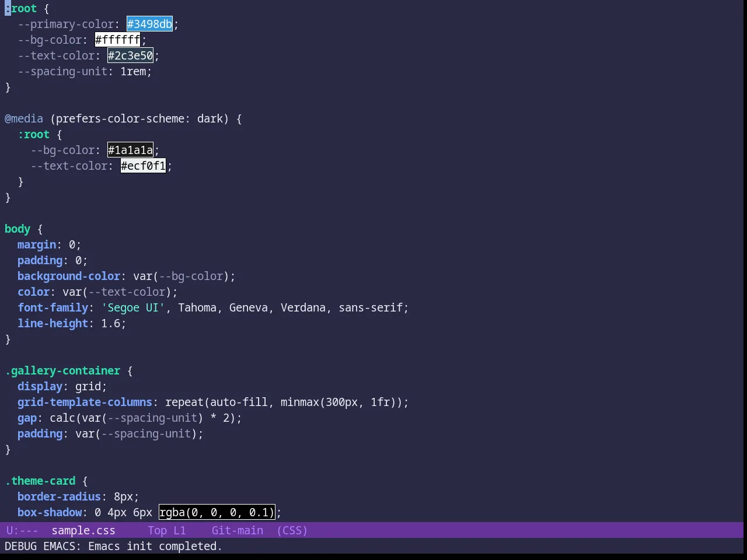This screenshot has height=560, width=747.
Task: Click the #ffffff color value
Action: (117, 40)
